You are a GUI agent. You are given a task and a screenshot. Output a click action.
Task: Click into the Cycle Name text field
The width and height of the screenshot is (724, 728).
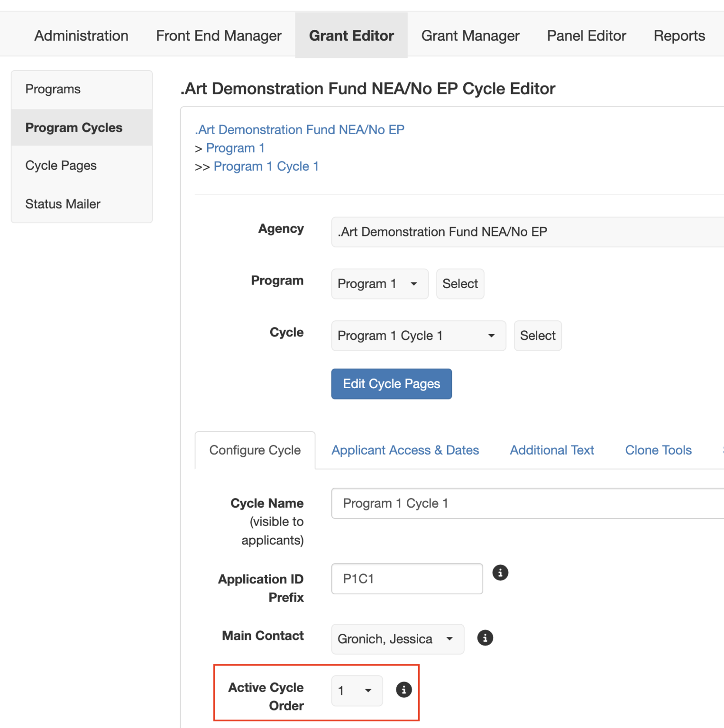tap(526, 503)
